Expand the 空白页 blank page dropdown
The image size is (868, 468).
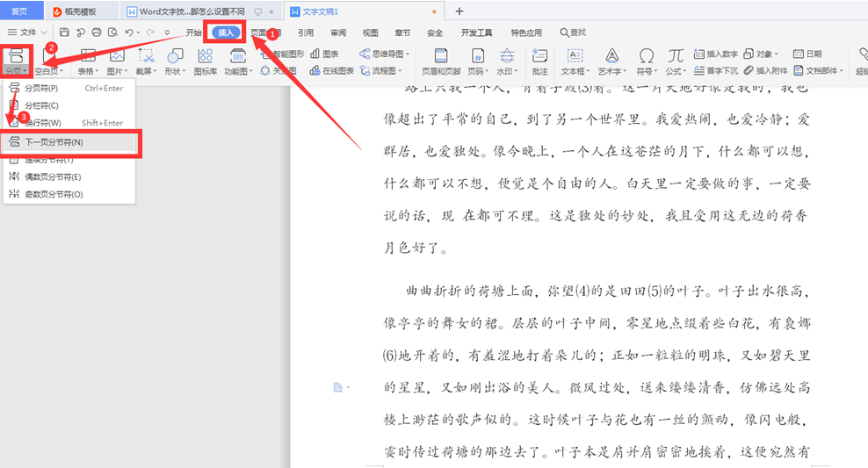61,71
